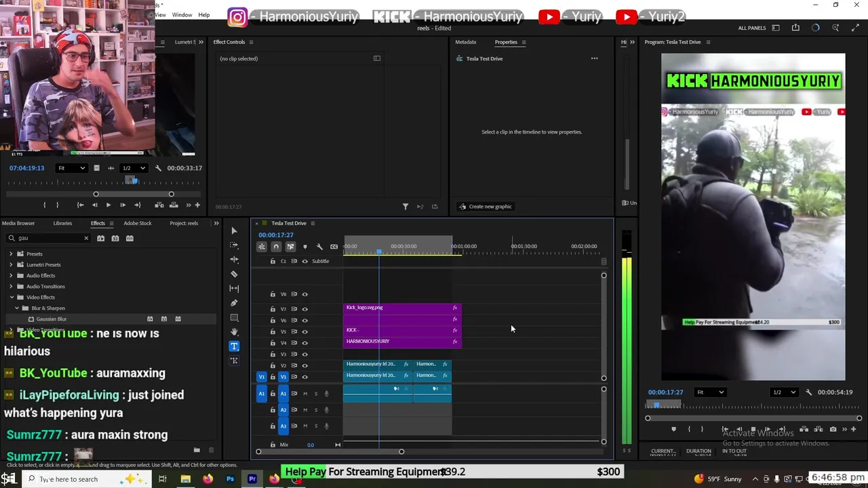The image size is (868, 488).
Task: Enable voice-over record on A3
Action: (x=326, y=426)
